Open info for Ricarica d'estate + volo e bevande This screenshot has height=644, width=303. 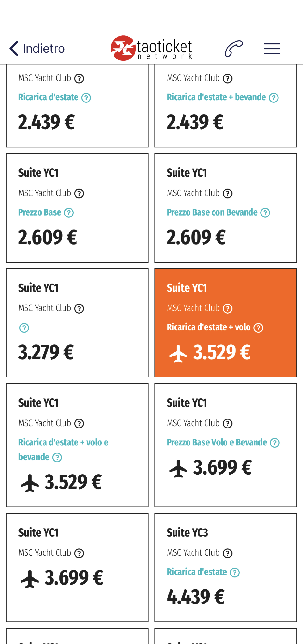(57, 458)
